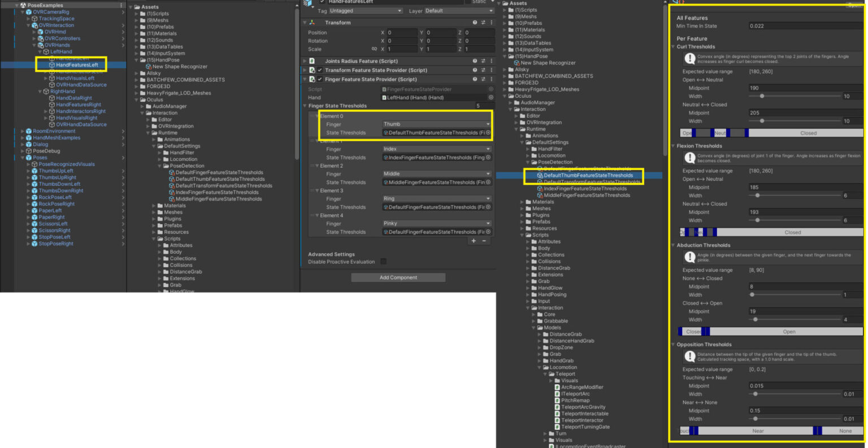
Task: Click Transform component preset settings icon
Action: [x=483, y=23]
